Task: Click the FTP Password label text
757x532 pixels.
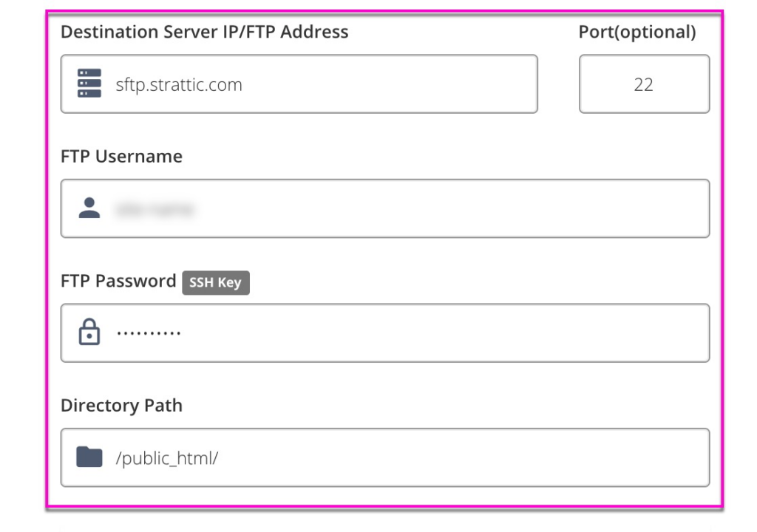Action: [118, 281]
